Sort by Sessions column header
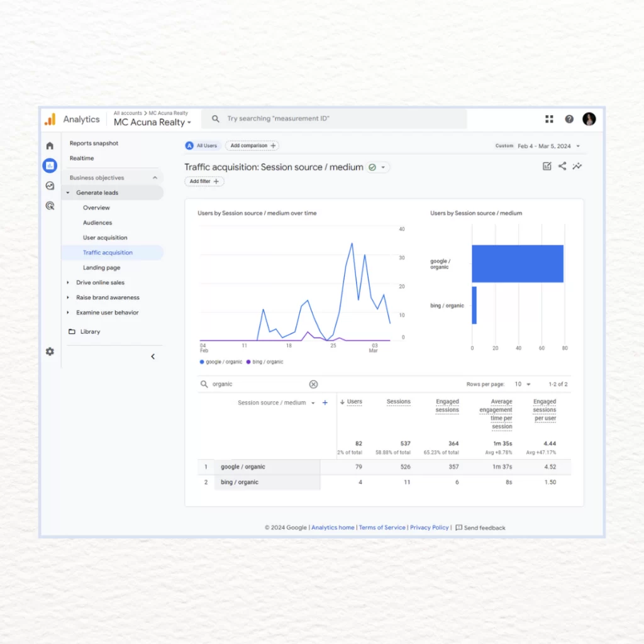Screen dimensions: 644x644 pyautogui.click(x=398, y=402)
